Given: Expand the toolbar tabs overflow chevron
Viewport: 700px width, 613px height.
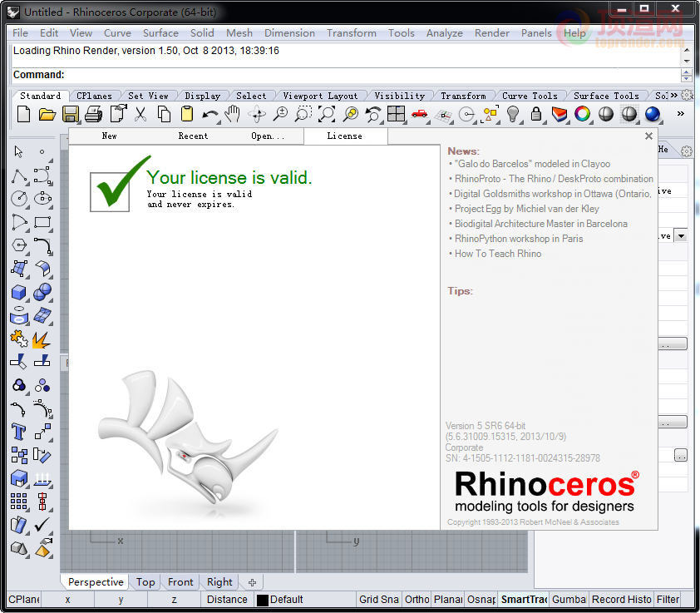Looking at the screenshot, I should [673, 95].
